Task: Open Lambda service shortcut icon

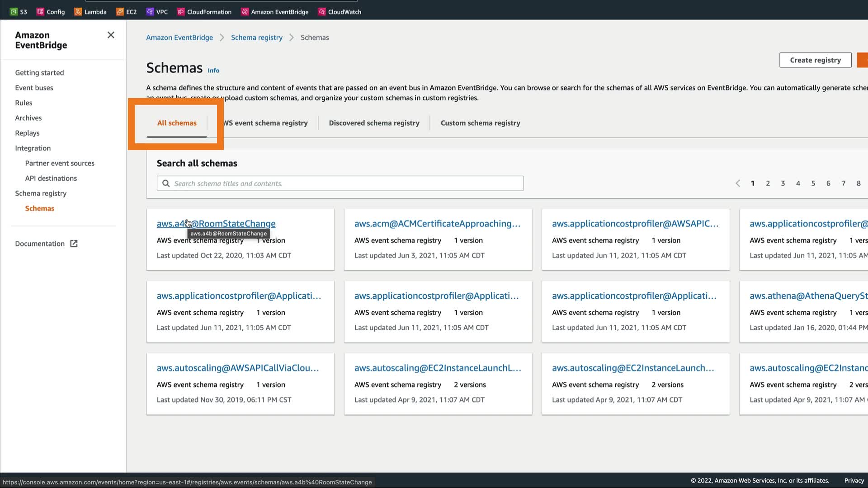Action: click(78, 12)
